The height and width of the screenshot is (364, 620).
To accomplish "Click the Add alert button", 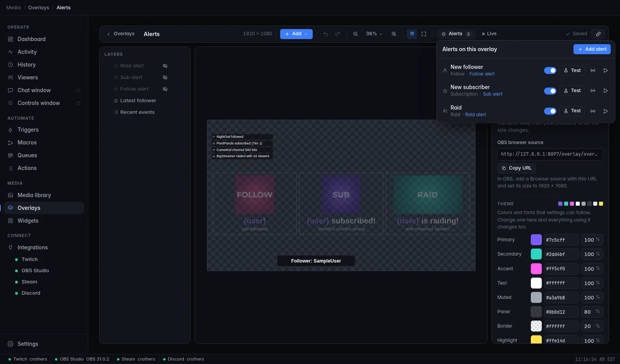I will click(x=592, y=49).
